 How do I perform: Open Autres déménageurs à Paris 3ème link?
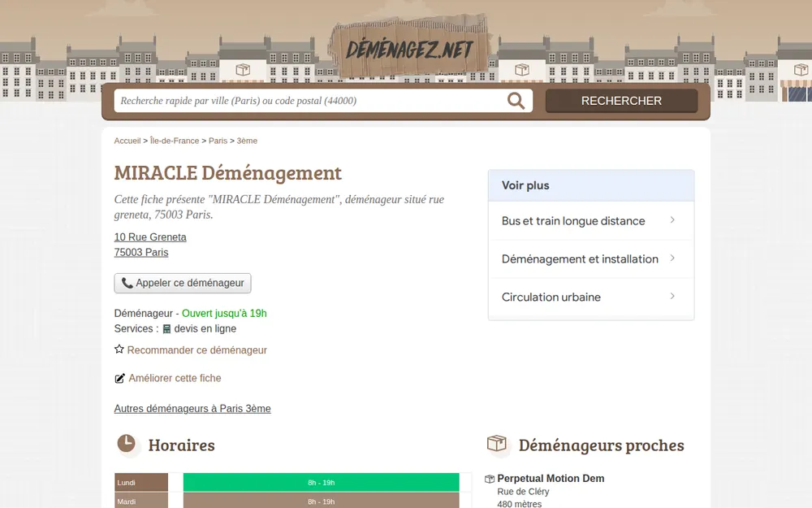click(x=192, y=409)
